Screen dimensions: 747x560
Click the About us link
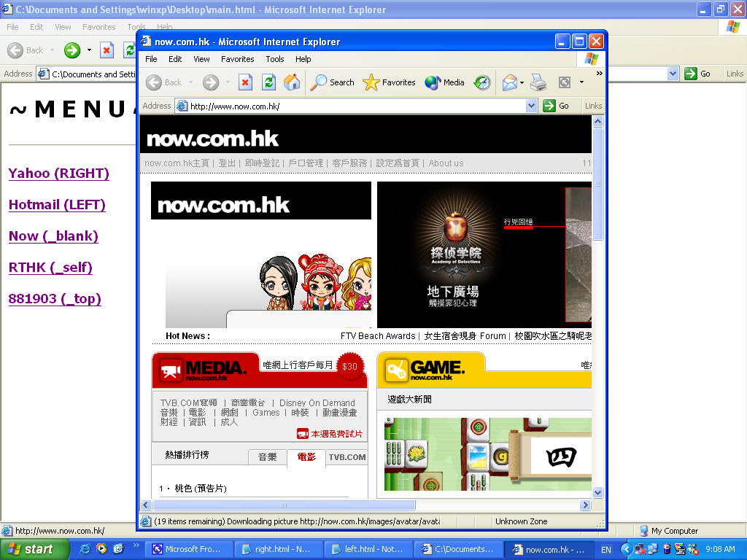(446, 163)
